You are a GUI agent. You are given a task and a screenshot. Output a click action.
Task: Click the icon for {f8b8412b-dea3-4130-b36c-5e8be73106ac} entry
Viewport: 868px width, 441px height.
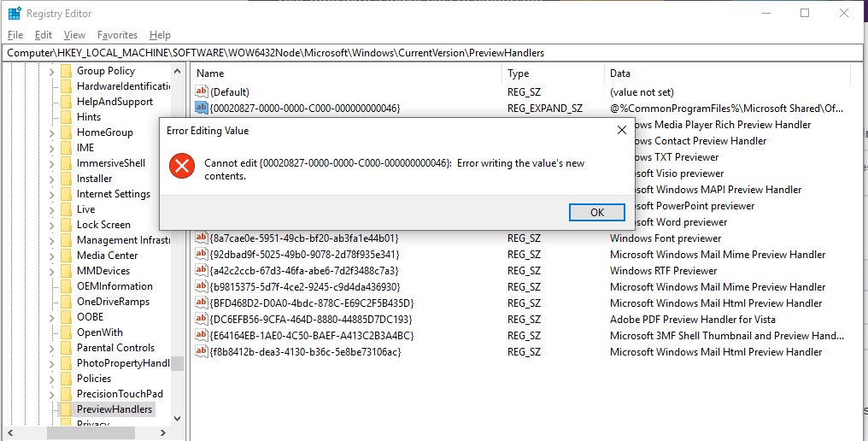(x=202, y=352)
